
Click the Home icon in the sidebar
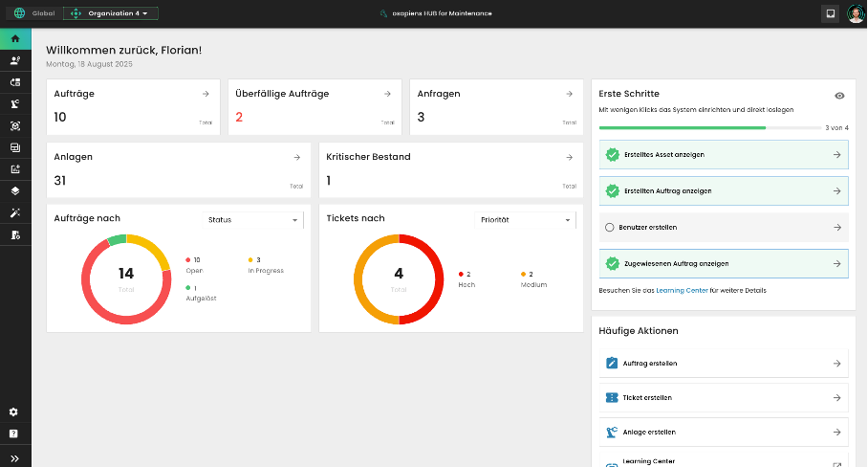14,38
